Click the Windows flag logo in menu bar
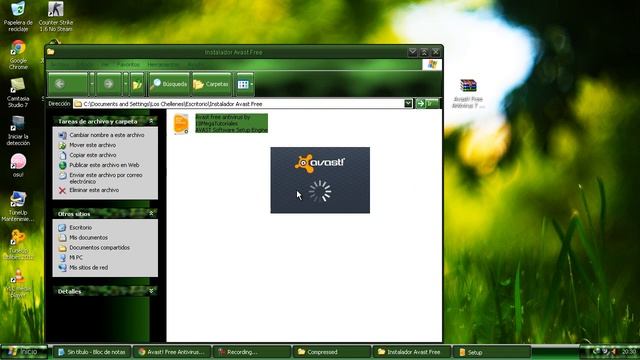640x360 pixels. coord(432,64)
